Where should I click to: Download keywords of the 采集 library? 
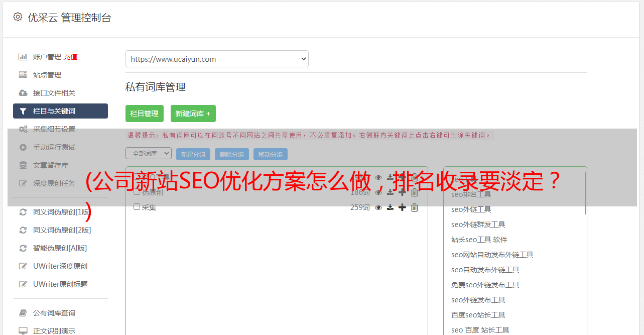pyautogui.click(x=390, y=207)
